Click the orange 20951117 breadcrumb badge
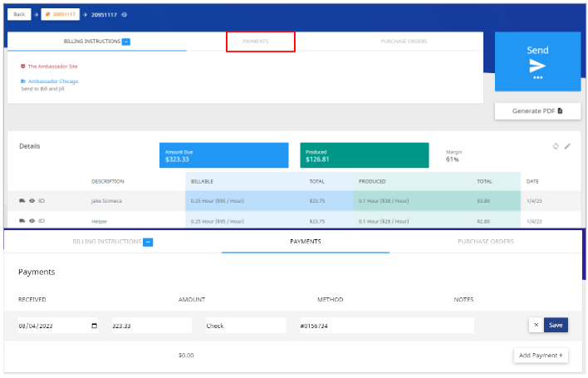The width and height of the screenshot is (588, 378). [61, 15]
